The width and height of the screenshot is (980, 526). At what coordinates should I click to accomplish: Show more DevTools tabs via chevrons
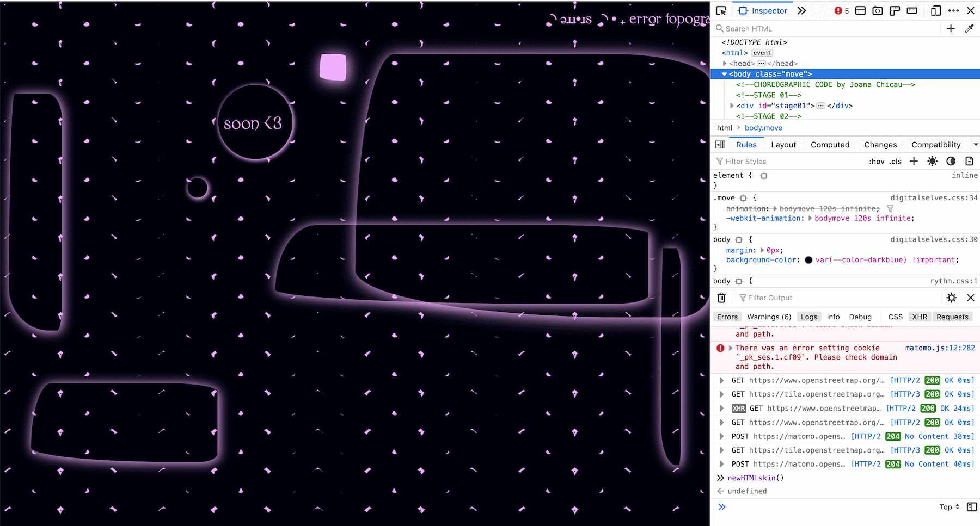click(801, 11)
